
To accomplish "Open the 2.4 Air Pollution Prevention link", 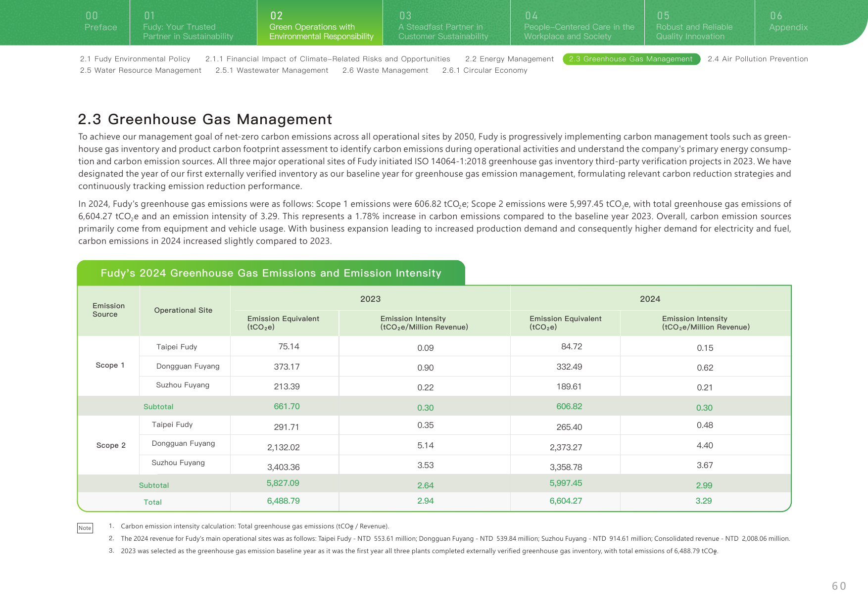I will pyautogui.click(x=758, y=59).
